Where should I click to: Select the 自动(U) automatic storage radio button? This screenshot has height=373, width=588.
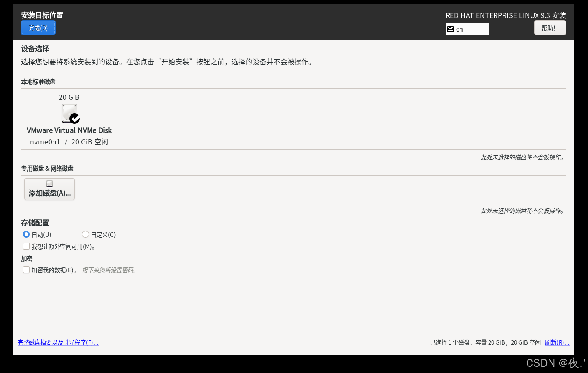[26, 234]
